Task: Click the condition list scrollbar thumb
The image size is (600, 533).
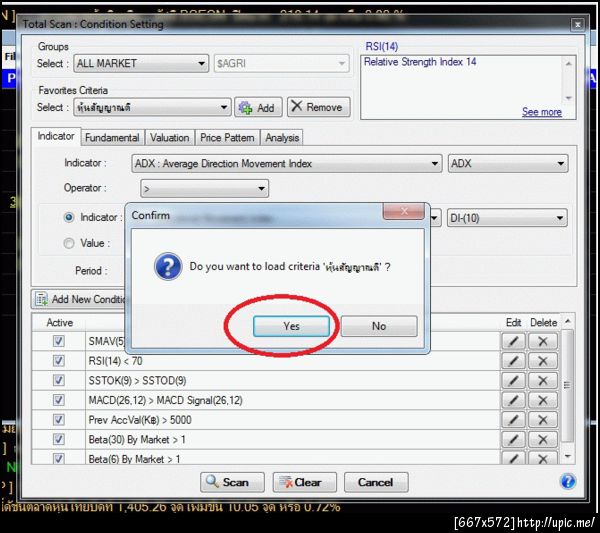Action: (x=568, y=385)
